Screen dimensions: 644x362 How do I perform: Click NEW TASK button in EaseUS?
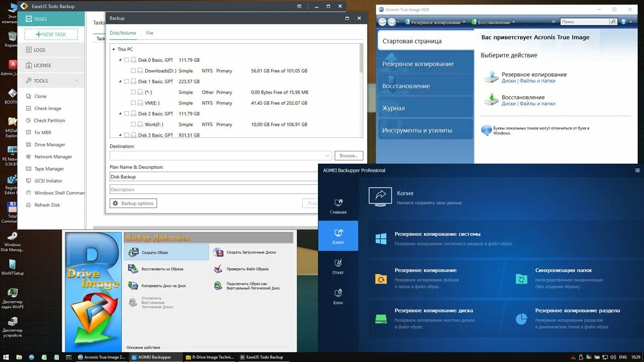click(51, 34)
